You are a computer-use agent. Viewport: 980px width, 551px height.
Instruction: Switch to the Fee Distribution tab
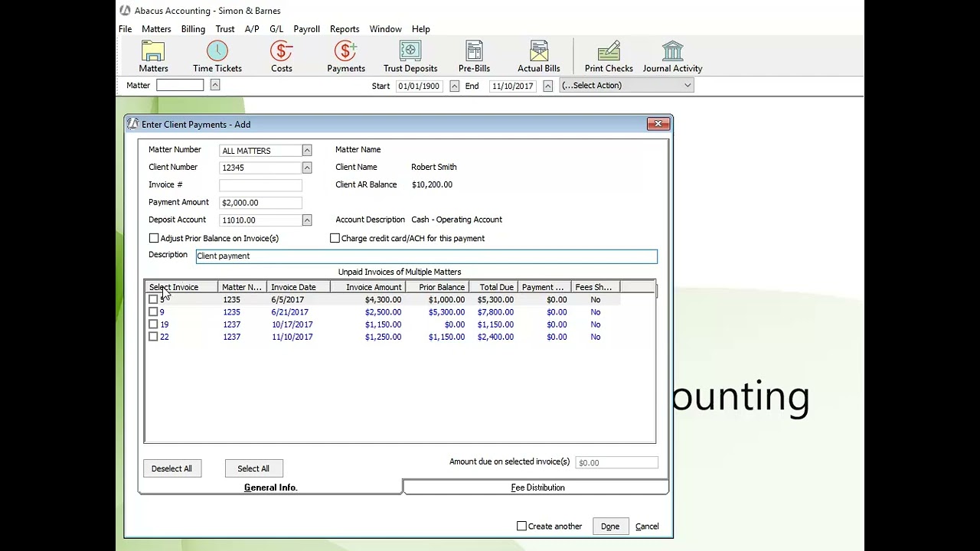pyautogui.click(x=537, y=487)
